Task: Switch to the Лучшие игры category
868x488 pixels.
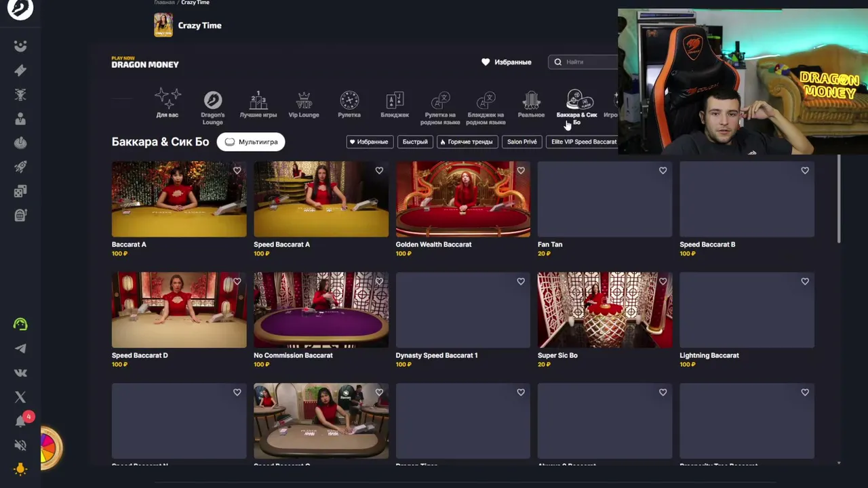Action: (x=258, y=104)
